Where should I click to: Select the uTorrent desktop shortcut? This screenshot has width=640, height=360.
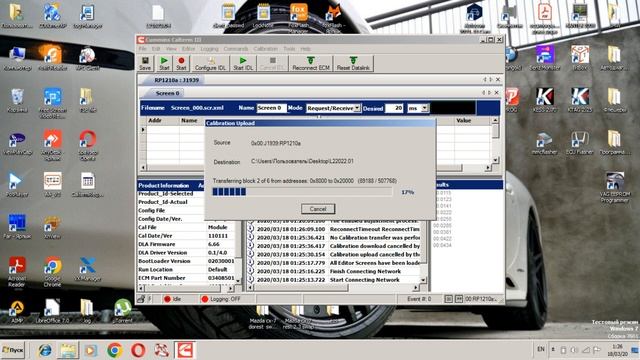(x=122, y=311)
